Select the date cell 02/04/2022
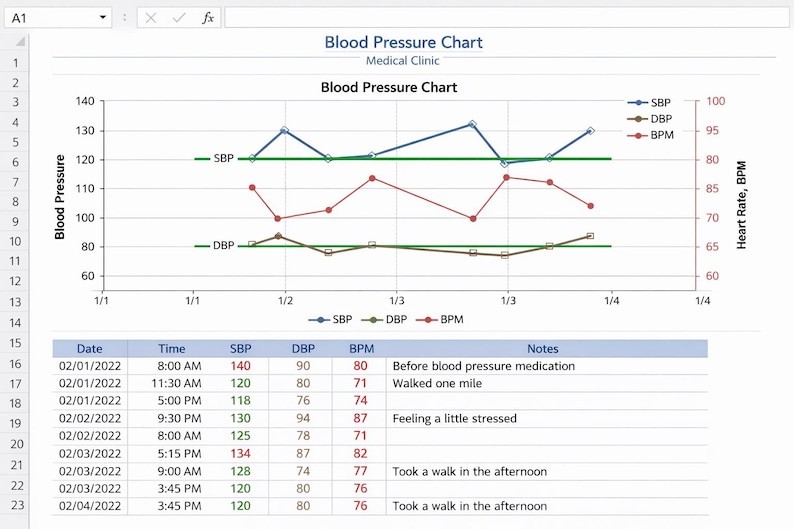 (90, 506)
